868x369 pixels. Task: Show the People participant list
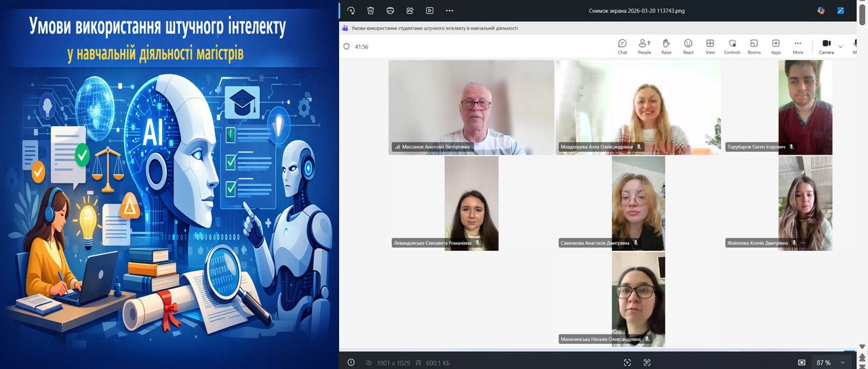coord(644,46)
